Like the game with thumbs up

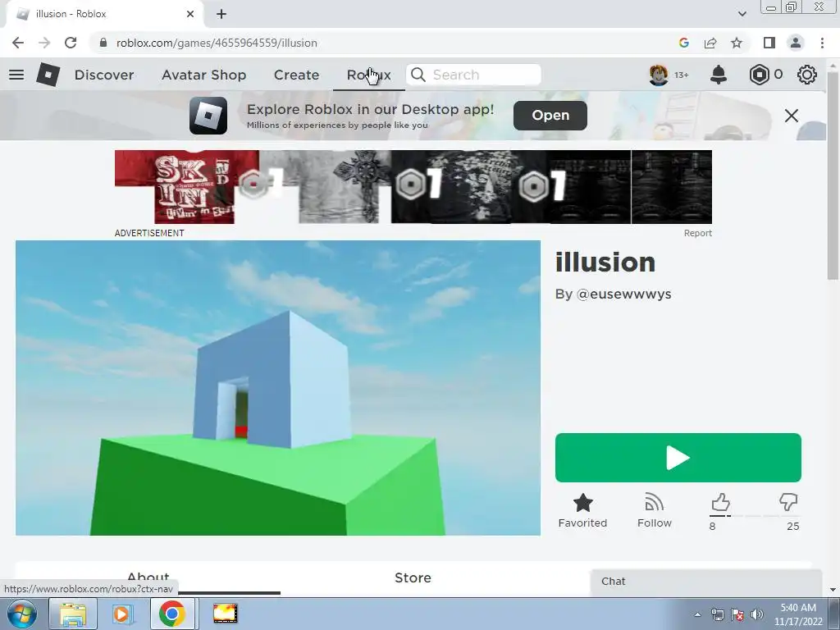(720, 503)
